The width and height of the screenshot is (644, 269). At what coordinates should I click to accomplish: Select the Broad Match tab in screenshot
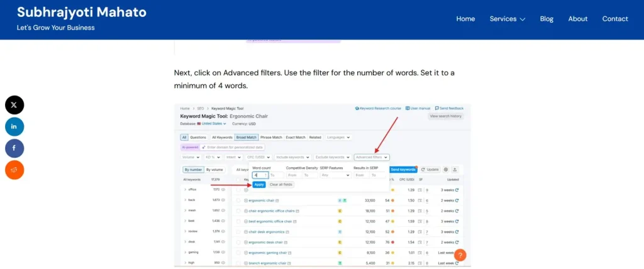click(247, 137)
